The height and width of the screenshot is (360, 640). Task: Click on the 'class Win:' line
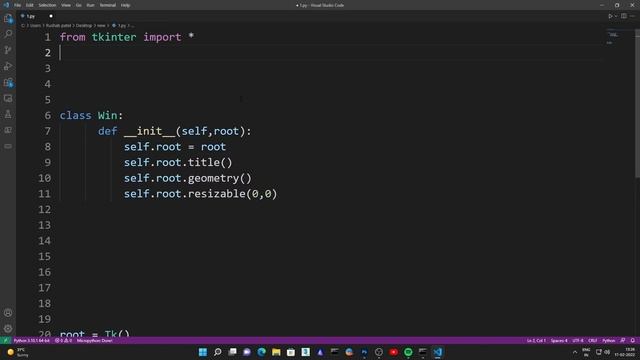click(x=91, y=116)
